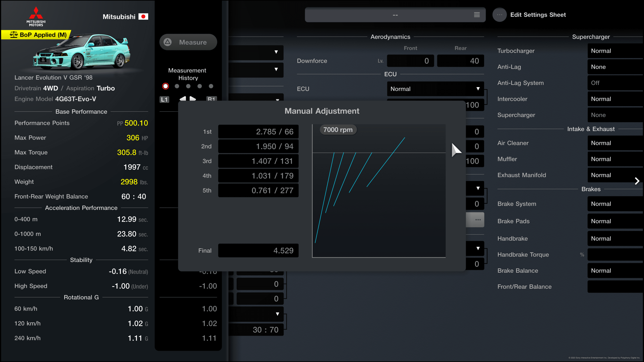644x362 pixels.
Task: Open Brake Pads Normal setting
Action: click(615, 221)
